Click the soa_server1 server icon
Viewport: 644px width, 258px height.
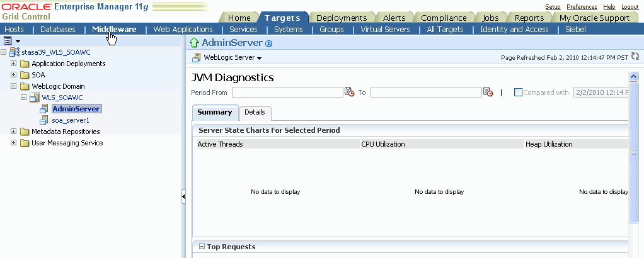[x=44, y=120]
